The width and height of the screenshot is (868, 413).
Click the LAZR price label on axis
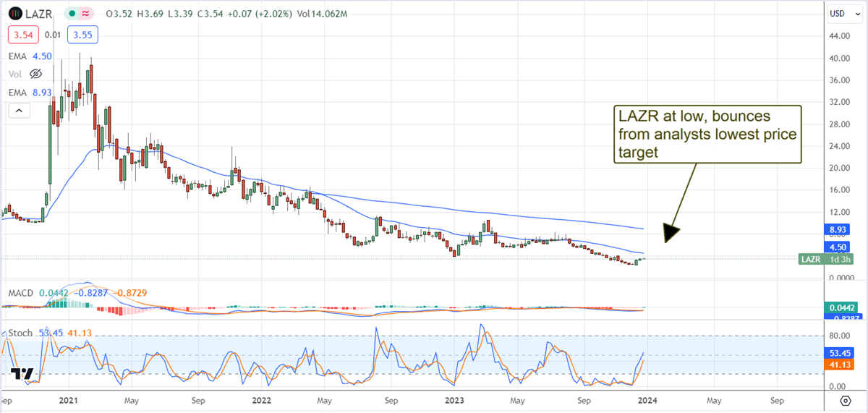(811, 259)
